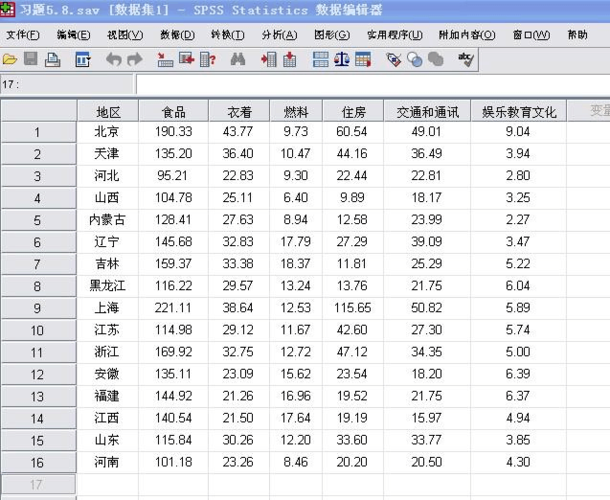Viewport: 610px width, 500px height.
Task: Click the Use Variable Sets icon
Action: point(415,60)
